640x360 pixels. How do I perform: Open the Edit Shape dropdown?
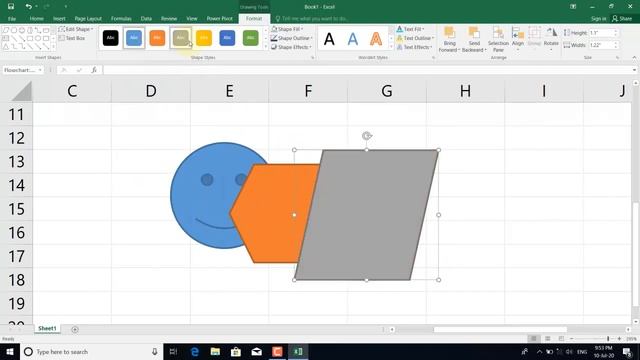tap(76, 29)
